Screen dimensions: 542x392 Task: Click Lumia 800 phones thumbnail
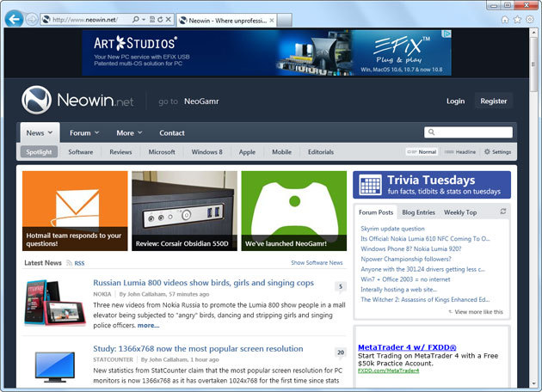click(x=55, y=303)
